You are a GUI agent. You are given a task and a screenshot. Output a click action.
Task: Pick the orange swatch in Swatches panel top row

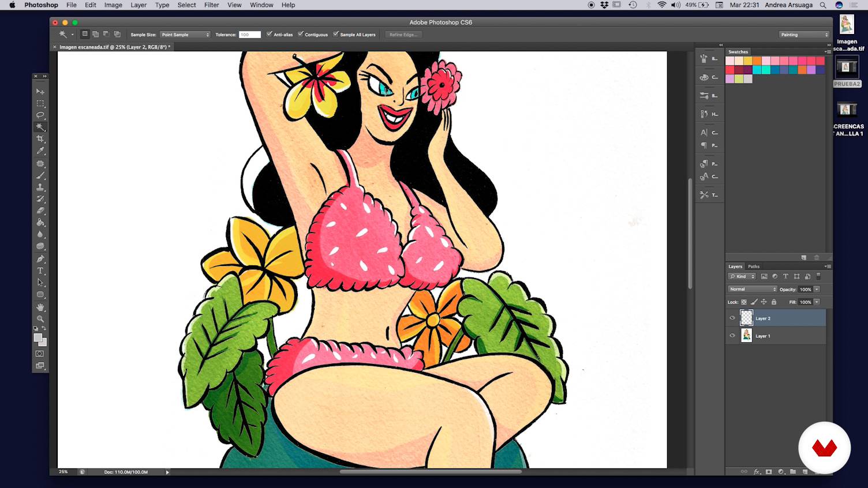coord(757,61)
